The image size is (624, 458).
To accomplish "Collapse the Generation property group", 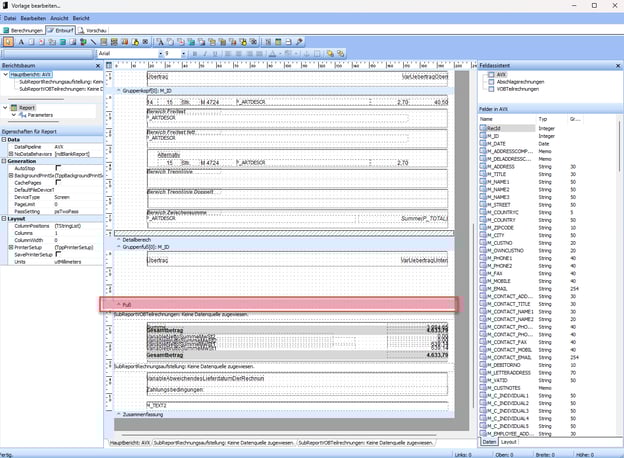I will [x=4, y=160].
